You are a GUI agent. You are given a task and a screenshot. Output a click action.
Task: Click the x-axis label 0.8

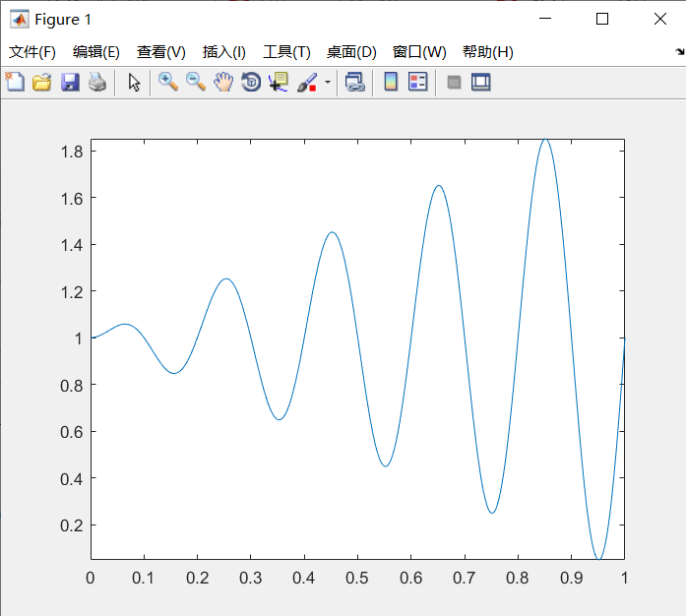pos(518,578)
